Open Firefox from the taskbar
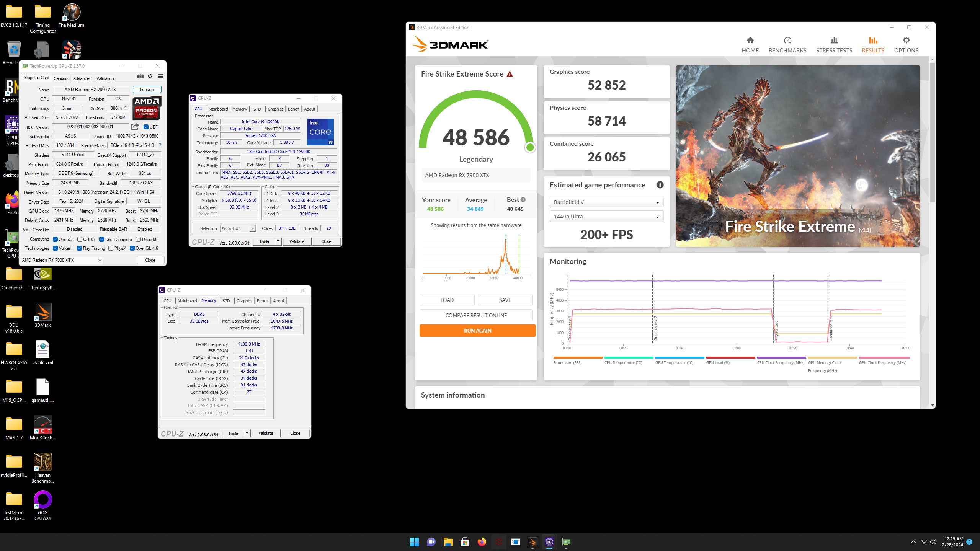980x551 pixels. click(x=482, y=542)
